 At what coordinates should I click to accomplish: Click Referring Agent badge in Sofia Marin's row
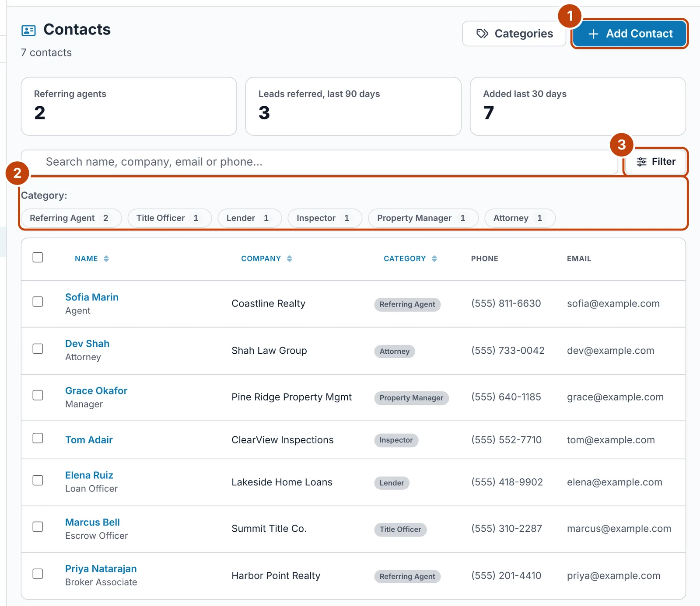[407, 304]
